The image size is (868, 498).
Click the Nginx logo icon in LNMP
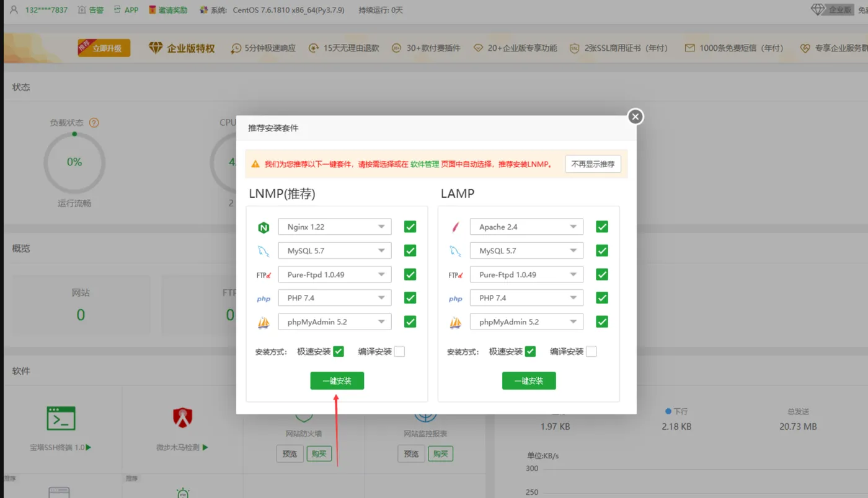click(263, 227)
